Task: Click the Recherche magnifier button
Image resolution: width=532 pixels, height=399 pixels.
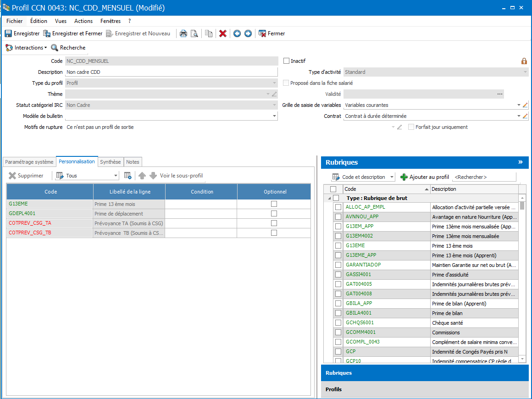Action: (68, 48)
